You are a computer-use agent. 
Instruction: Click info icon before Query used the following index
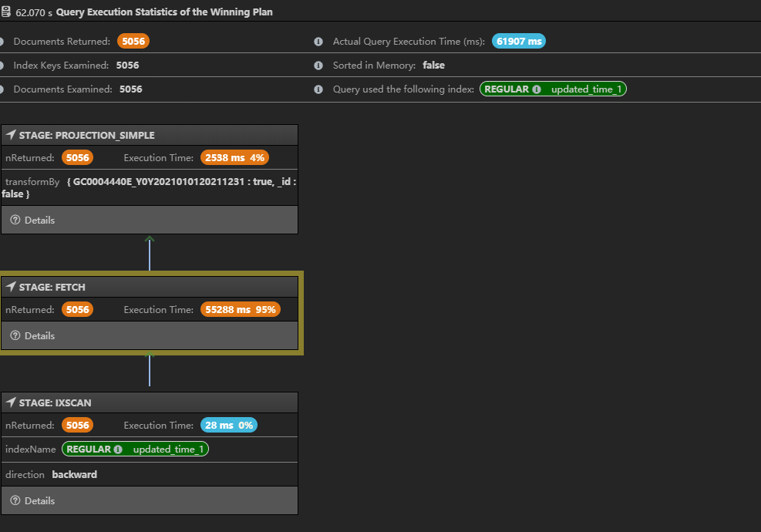point(318,89)
